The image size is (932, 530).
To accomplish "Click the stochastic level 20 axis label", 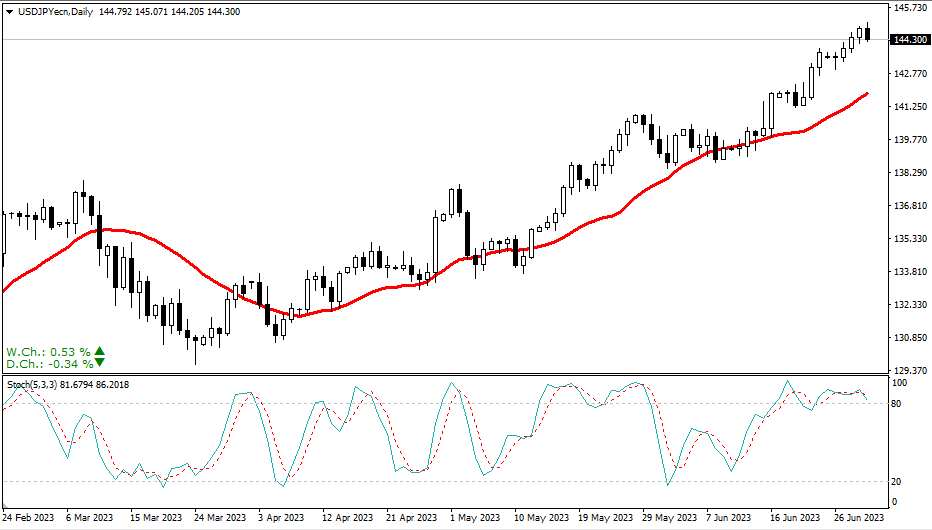I will pos(896,482).
